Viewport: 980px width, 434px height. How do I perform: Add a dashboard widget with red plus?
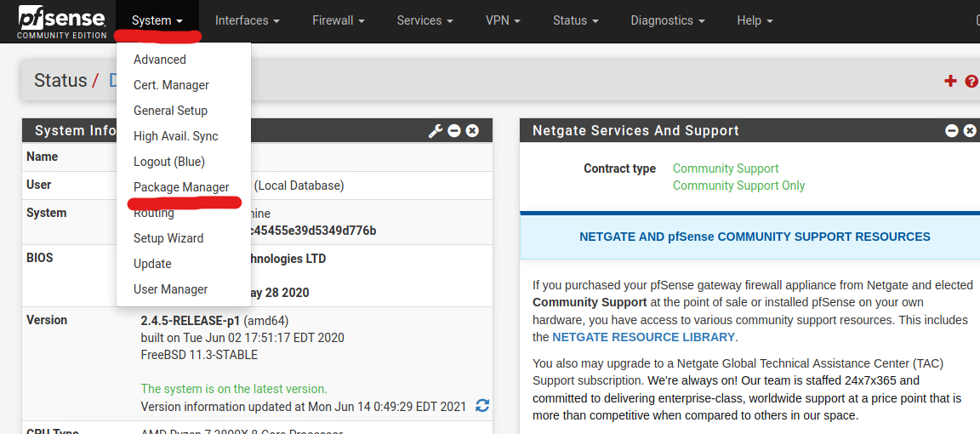pyautogui.click(x=950, y=81)
